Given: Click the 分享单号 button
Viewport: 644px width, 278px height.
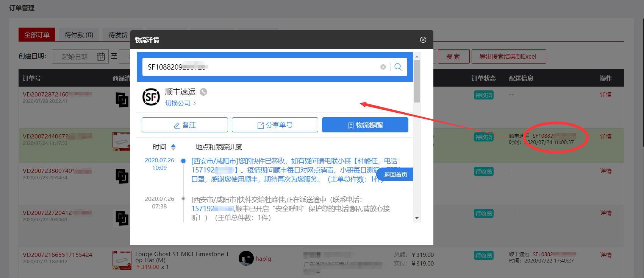Looking at the screenshot, I should [275, 125].
